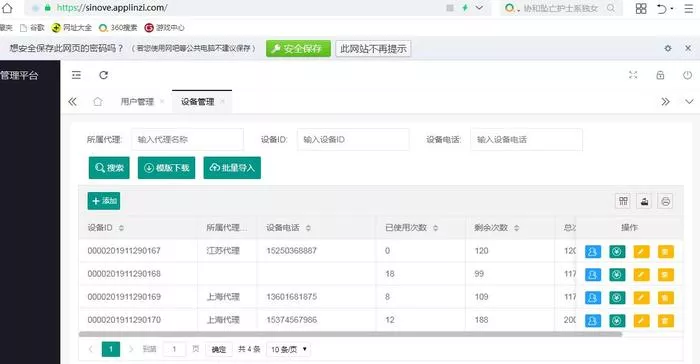Open the 10 条/页 page size dropdown
This screenshot has height=364, width=700.
click(288, 349)
